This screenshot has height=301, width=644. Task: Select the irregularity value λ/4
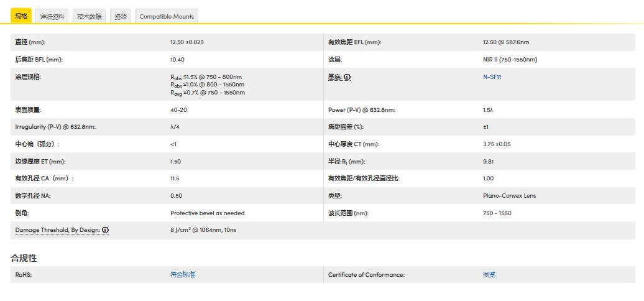[x=175, y=127]
